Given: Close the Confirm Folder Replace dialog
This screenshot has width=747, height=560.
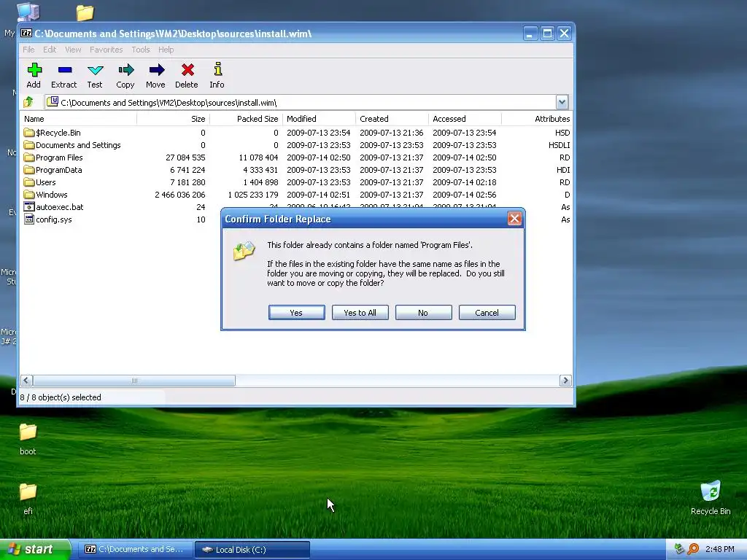Looking at the screenshot, I should point(514,219).
